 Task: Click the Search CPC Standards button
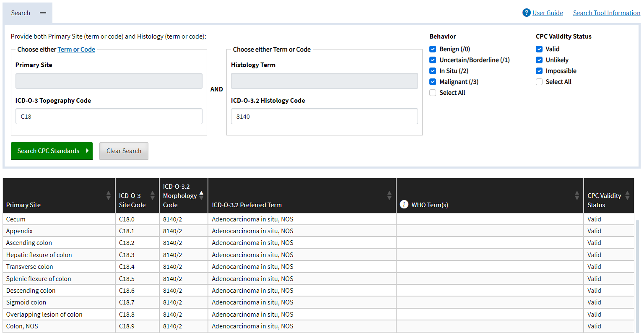click(x=52, y=151)
